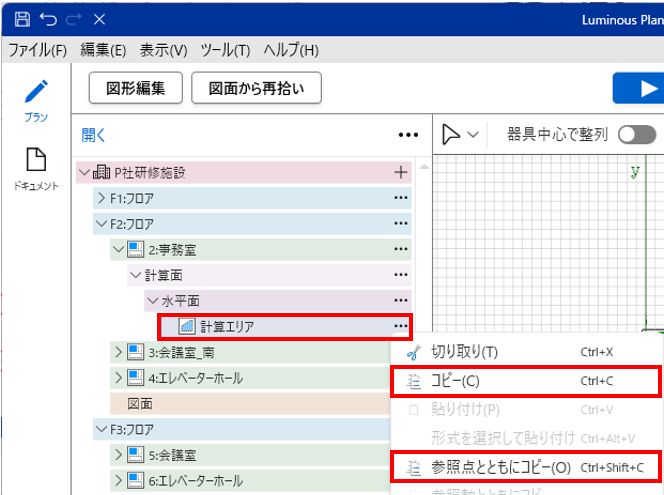This screenshot has height=495, width=664.
Task: Click the 開く link
Action: pyautogui.click(x=93, y=135)
